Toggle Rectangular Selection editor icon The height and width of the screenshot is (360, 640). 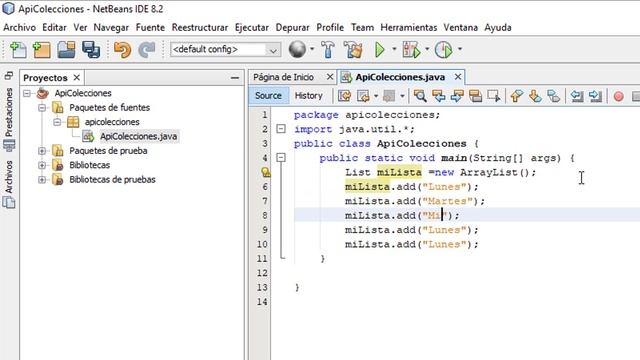click(494, 96)
